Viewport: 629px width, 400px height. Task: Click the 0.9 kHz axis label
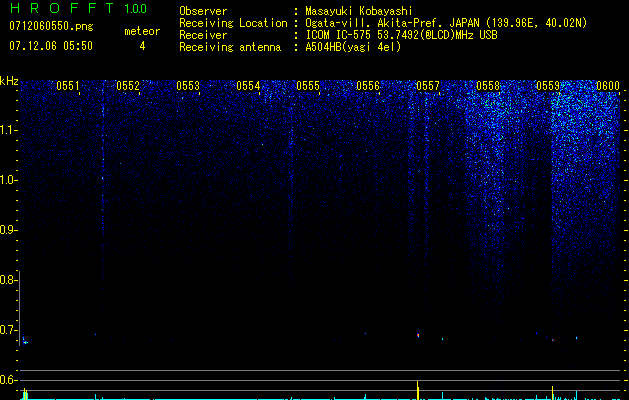(9, 230)
